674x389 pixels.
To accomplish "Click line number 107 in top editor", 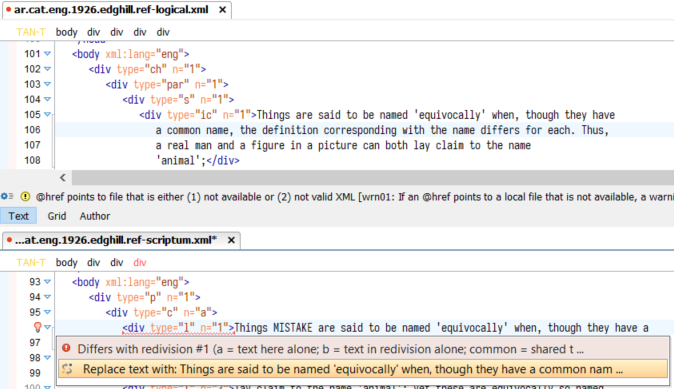I will coord(32,145).
